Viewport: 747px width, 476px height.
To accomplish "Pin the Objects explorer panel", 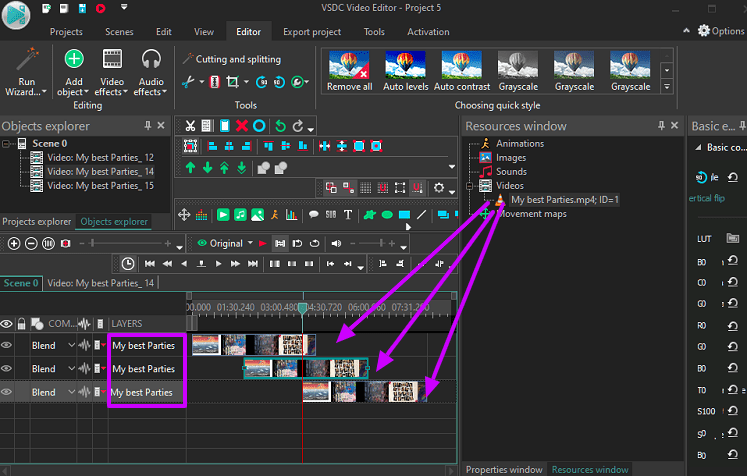I will [x=148, y=125].
